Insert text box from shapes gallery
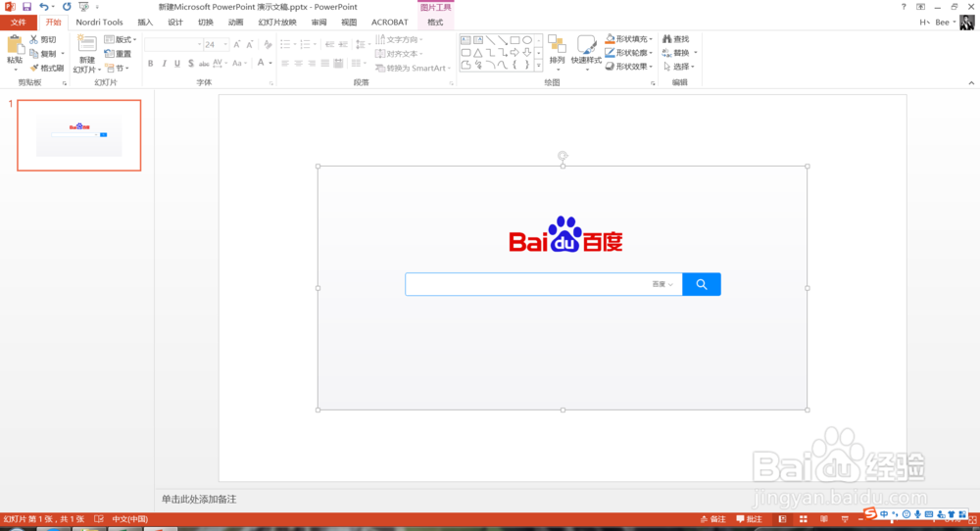 (465, 40)
